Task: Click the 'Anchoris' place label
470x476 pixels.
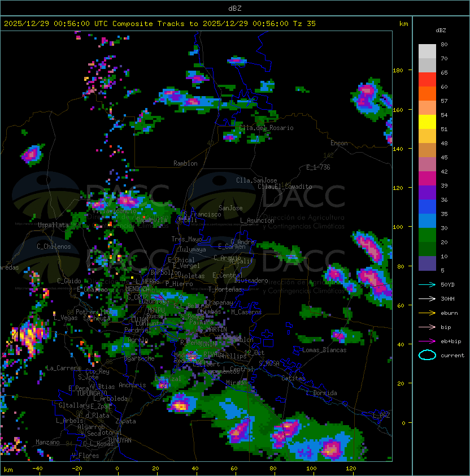Action: [132, 385]
